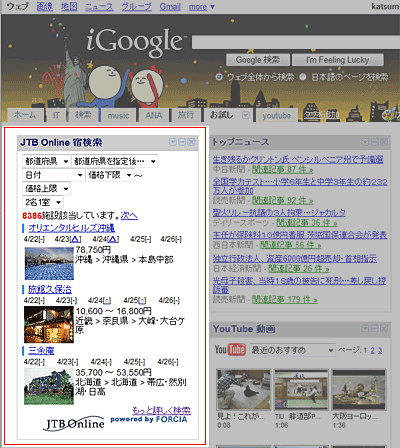Click the Google search input field

[x=296, y=43]
